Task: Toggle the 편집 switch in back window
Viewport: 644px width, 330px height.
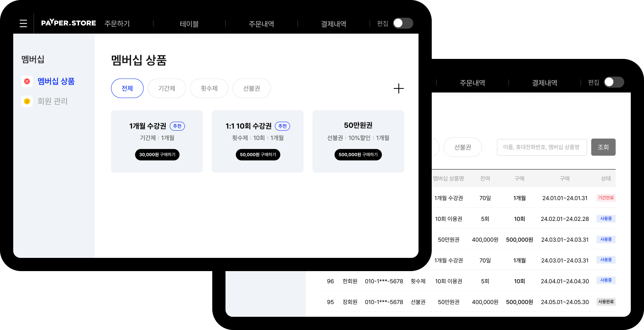Action: tap(614, 82)
